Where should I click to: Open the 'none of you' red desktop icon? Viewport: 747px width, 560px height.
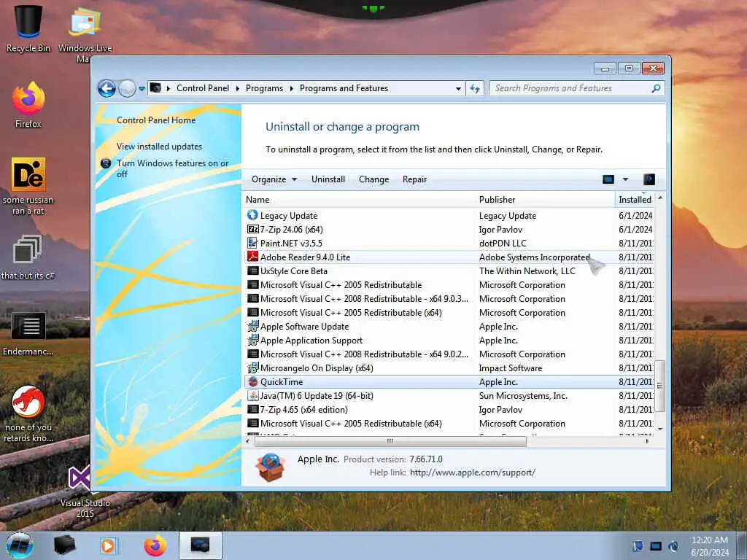(28, 413)
